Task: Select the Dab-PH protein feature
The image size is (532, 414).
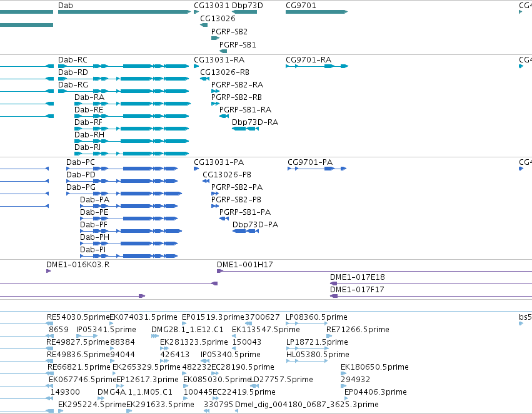Action: click(129, 244)
